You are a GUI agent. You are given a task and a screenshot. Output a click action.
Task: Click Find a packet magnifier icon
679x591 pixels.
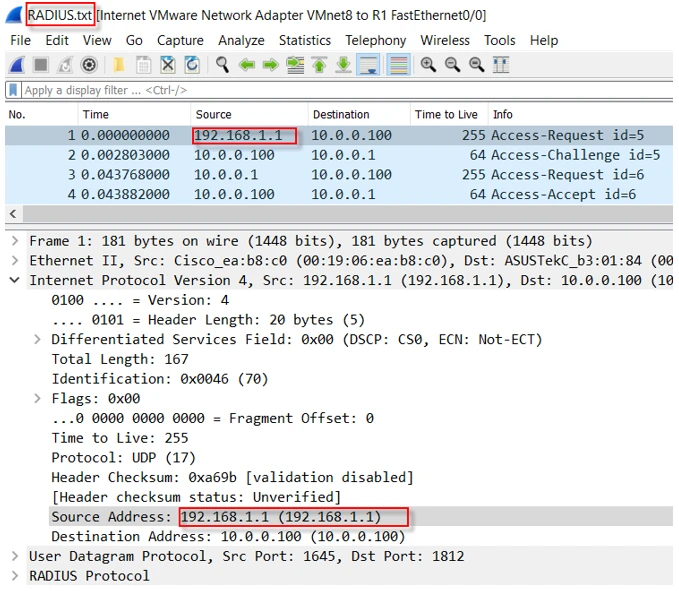[222, 65]
